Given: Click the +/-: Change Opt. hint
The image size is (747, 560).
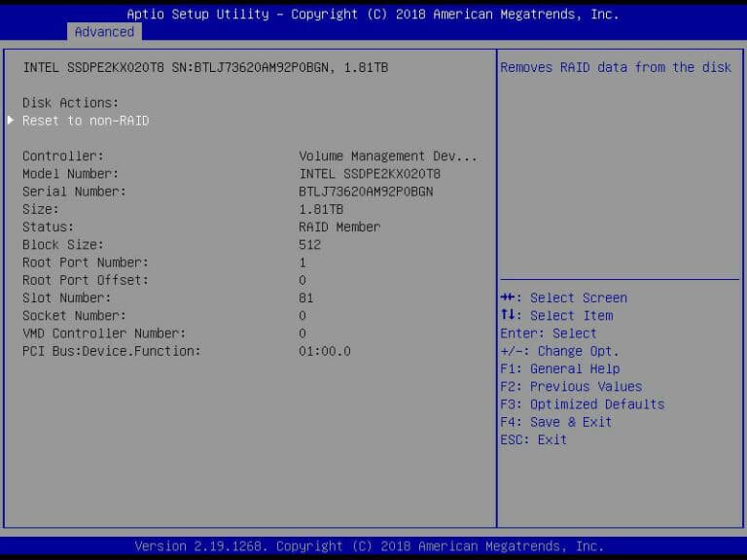Looking at the screenshot, I should point(560,351).
